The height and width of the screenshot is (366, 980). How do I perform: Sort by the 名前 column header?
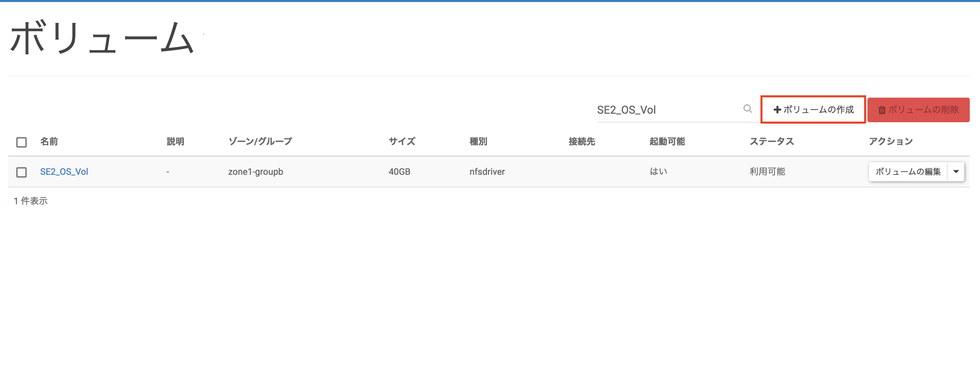49,142
